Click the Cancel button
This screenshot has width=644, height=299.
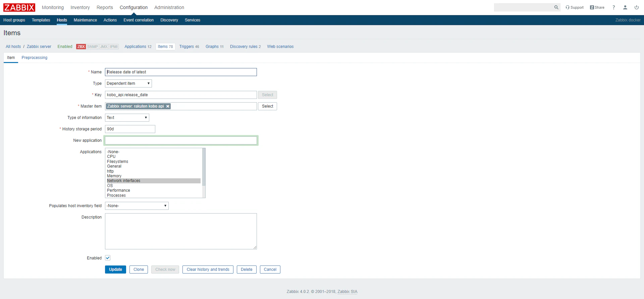tap(270, 270)
